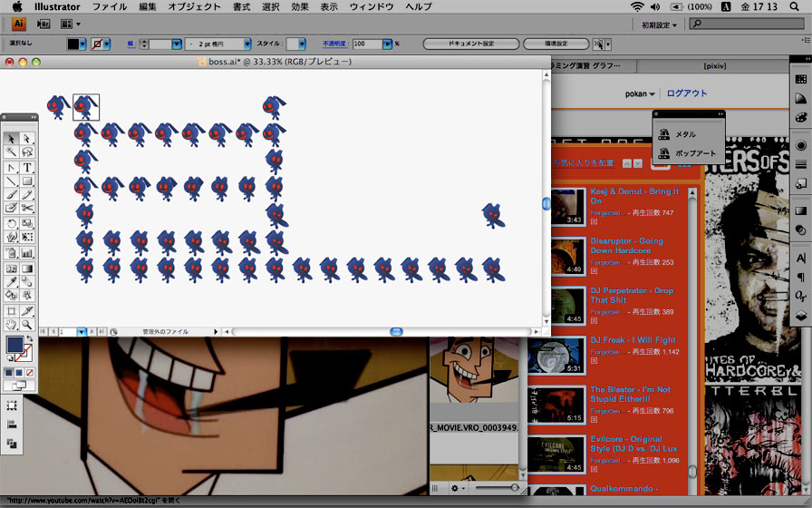Select the Pencil tool

27,194
